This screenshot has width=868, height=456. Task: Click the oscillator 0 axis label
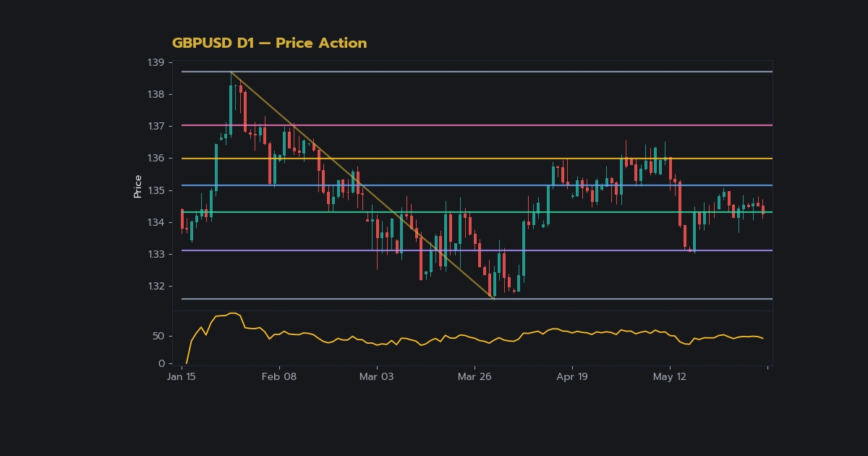161,364
